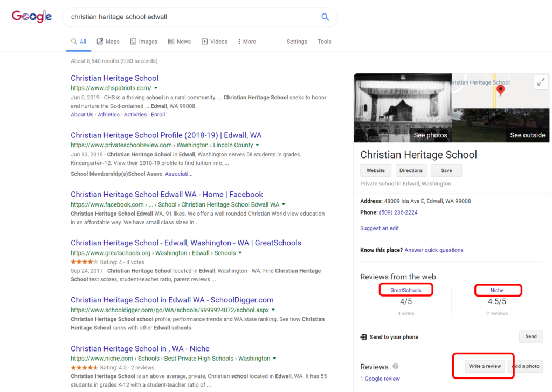The width and height of the screenshot is (552, 392).
Task: Open the Christian Heritage School Profile (2018-19) result
Action: 166,135
